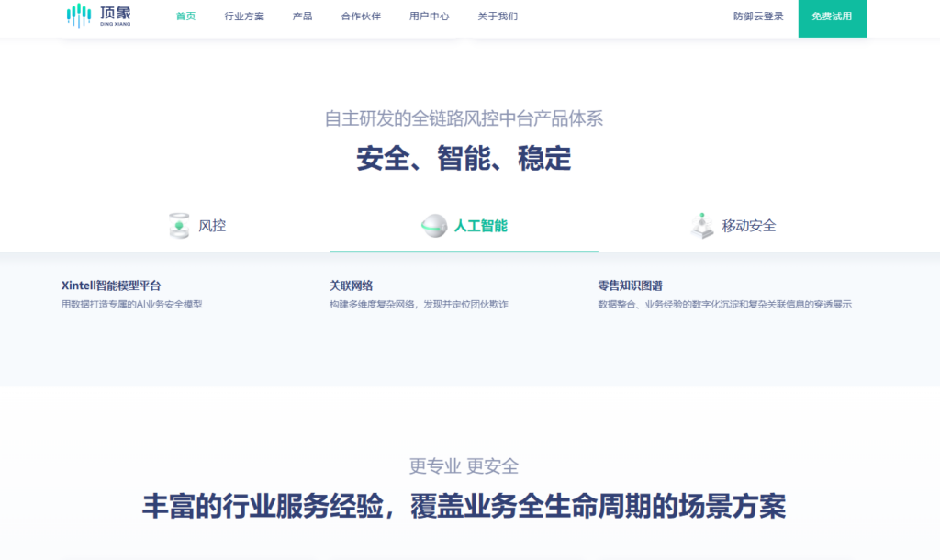
Task: Open the 关于我们 menu
Action: [497, 16]
